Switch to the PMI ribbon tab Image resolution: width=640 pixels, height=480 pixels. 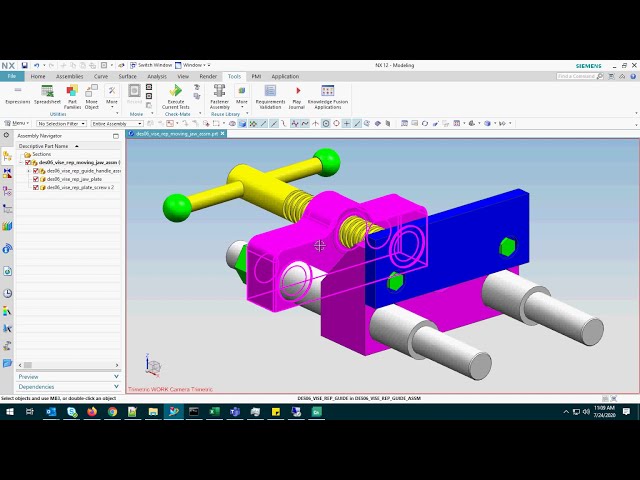(256, 76)
